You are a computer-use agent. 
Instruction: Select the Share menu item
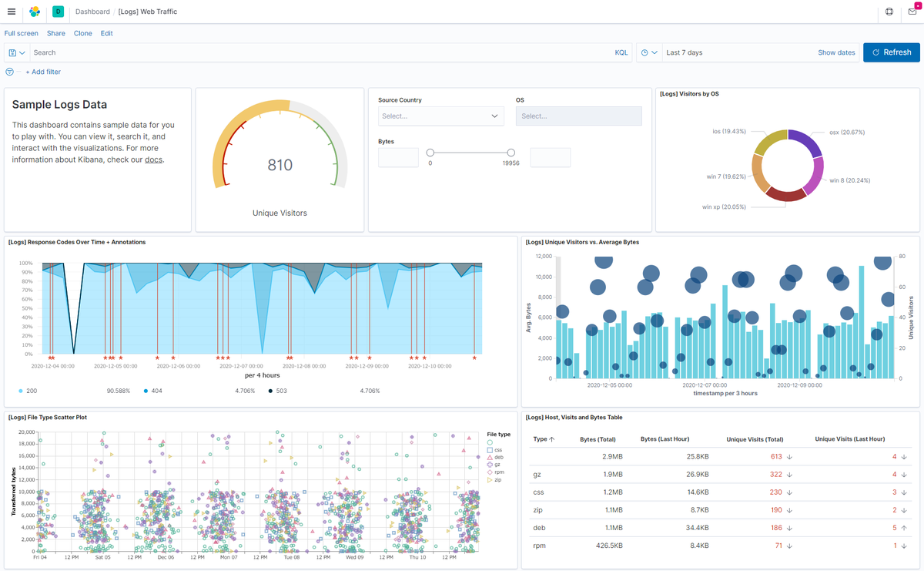click(x=55, y=33)
